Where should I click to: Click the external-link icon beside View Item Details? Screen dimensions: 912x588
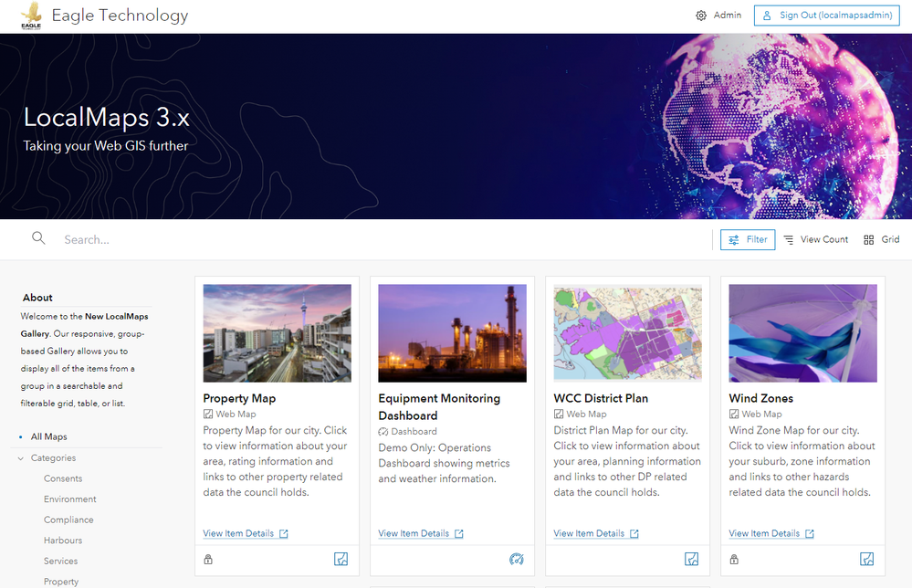pos(283,533)
